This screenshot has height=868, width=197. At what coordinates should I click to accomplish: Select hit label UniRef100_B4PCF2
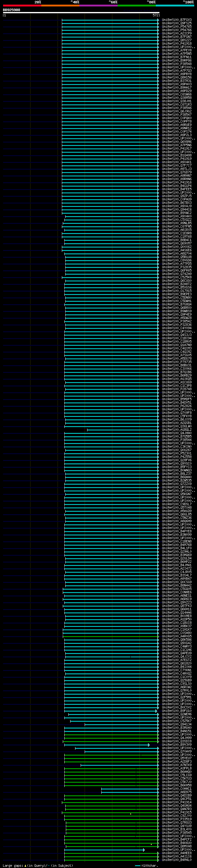(x=177, y=839)
